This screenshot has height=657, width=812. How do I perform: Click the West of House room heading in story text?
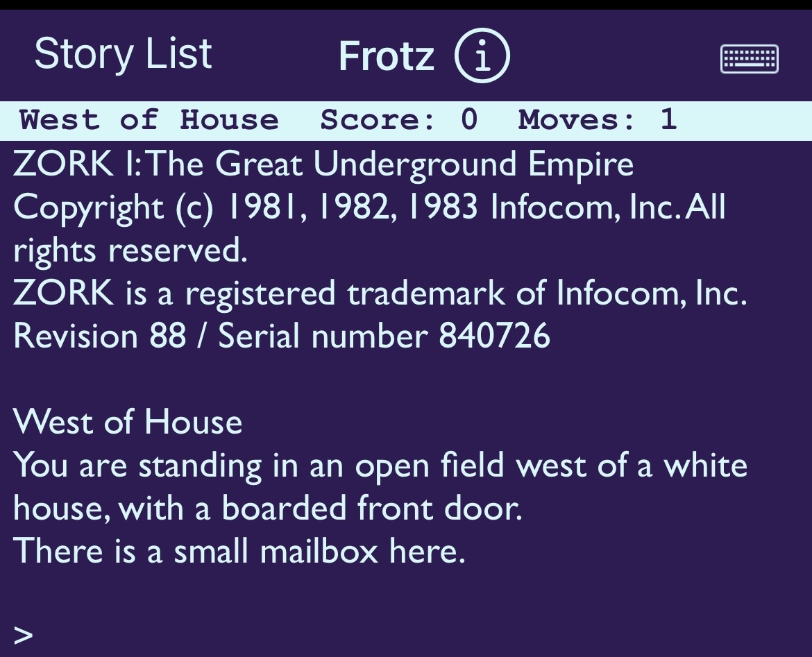coord(128,422)
